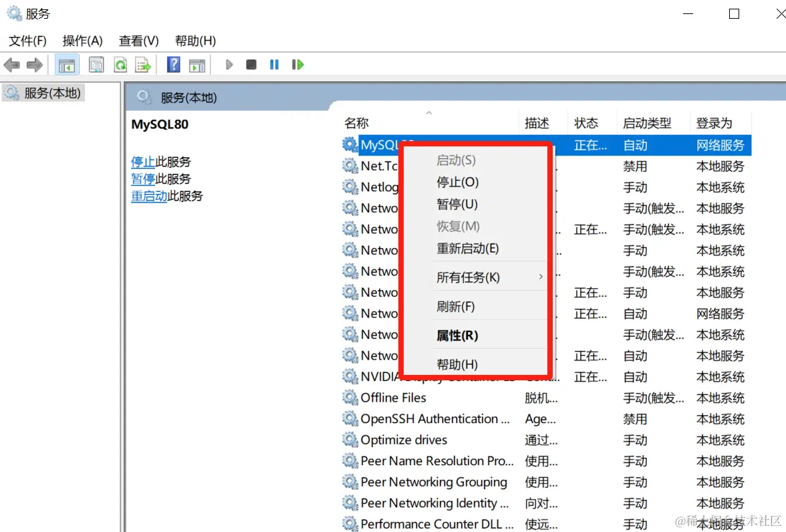Sort by the 登录为 column header

pyautogui.click(x=714, y=123)
